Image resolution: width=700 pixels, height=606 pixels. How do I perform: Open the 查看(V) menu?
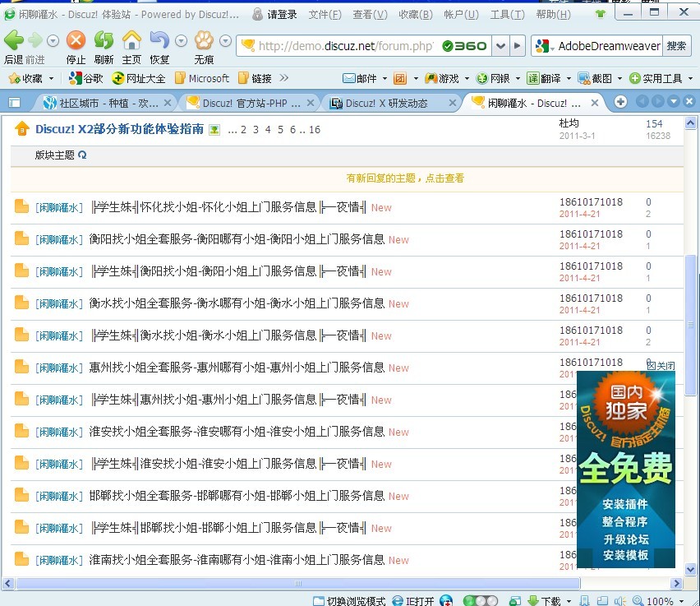point(370,15)
